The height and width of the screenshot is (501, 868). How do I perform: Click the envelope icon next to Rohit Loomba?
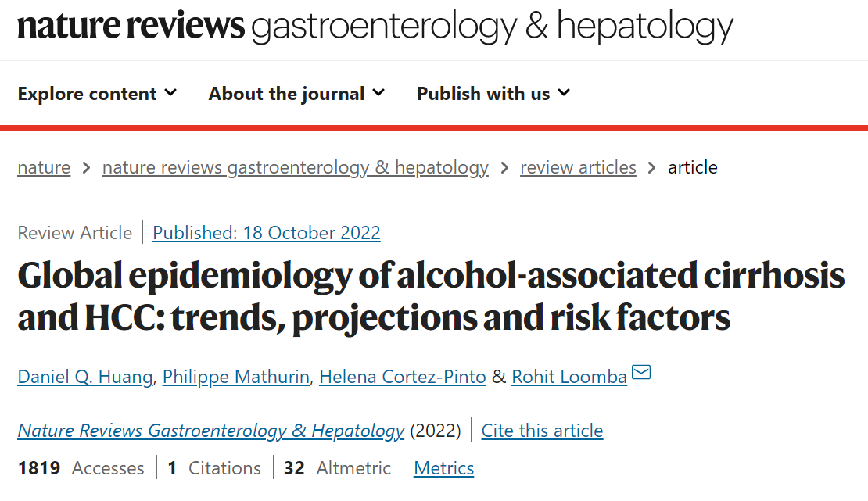point(641,373)
